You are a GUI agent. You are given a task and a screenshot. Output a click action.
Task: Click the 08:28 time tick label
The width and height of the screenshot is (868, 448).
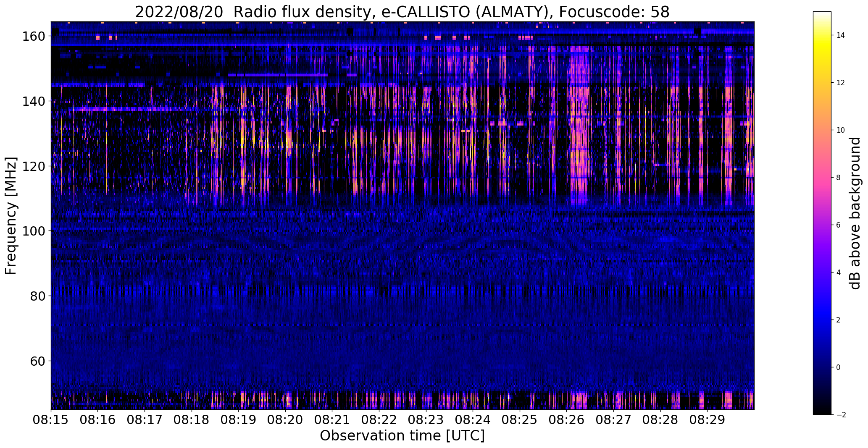point(660,420)
